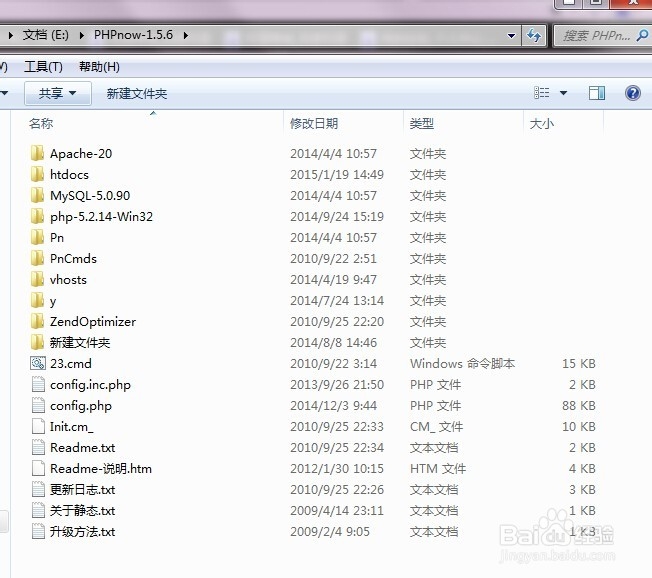652x578 pixels.
Task: Select the vhosts folder icon
Action: click(37, 279)
